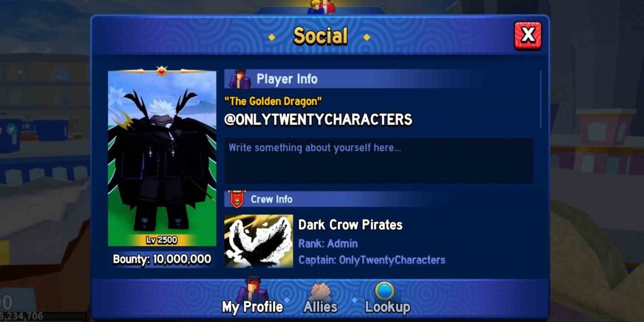Switch to the Allies tab
This screenshot has width=644, height=322.
click(x=320, y=307)
